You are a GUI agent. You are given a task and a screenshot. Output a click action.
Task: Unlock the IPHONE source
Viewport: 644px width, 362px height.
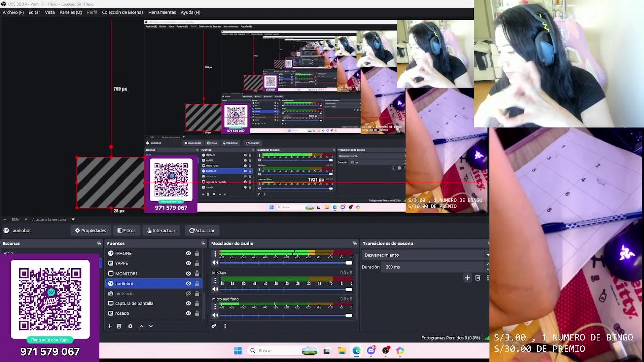197,253
